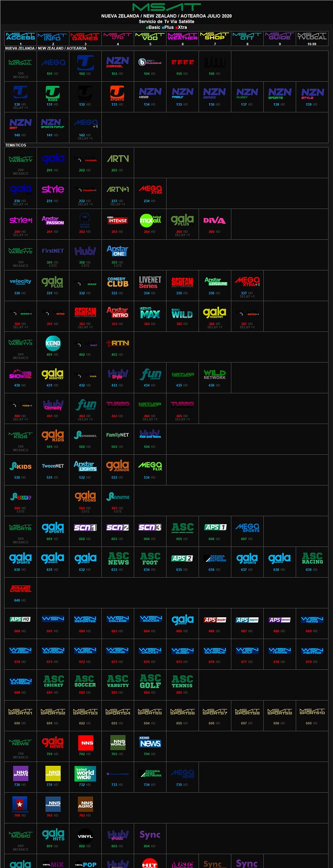Select the gala news channel 701 logo
This screenshot has width=333, height=868.
click(x=53, y=743)
